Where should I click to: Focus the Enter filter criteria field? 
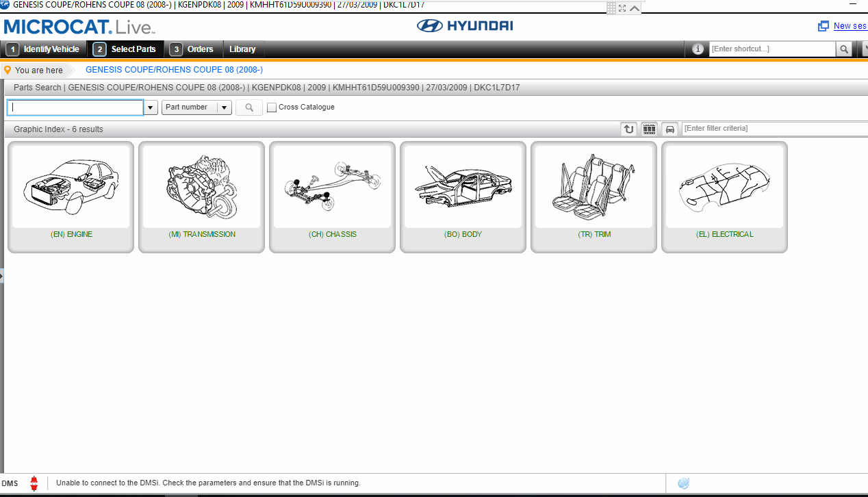[775, 129]
